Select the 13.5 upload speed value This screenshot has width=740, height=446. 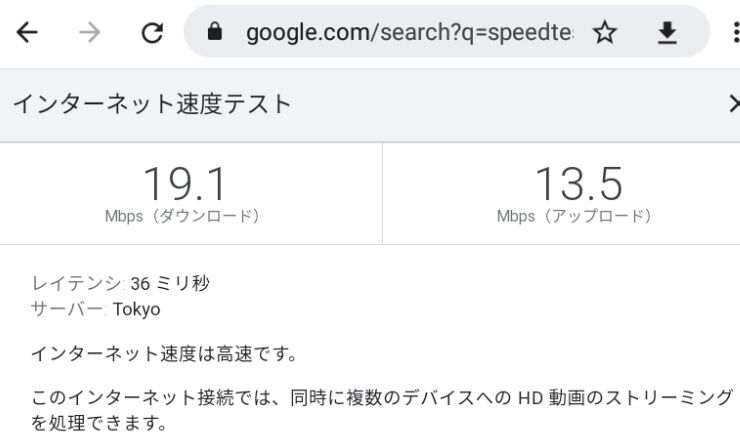[577, 183]
